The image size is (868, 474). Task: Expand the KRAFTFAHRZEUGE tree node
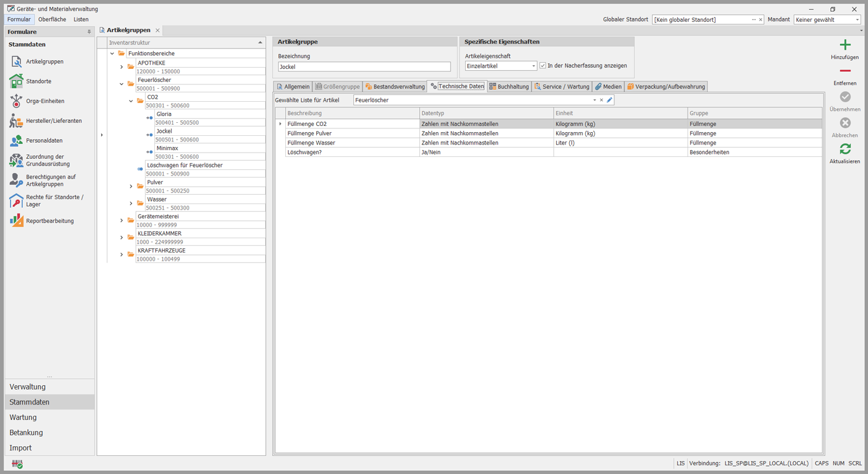tap(122, 254)
